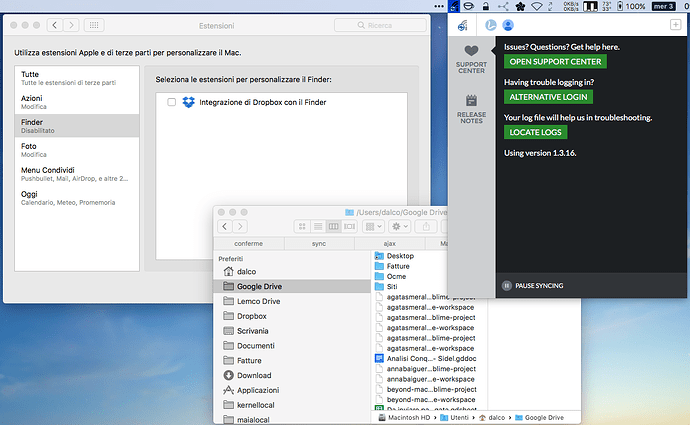
Task: Open Support Center button
Action: (555, 62)
